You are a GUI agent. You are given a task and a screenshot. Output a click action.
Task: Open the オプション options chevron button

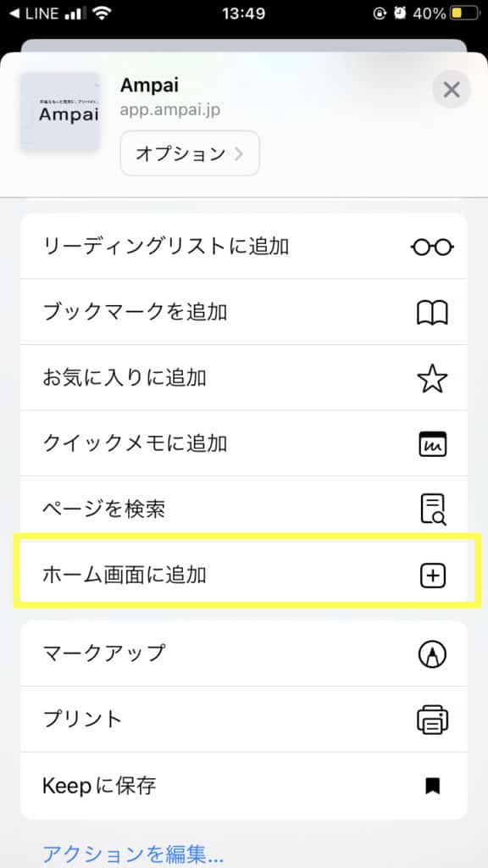click(190, 153)
